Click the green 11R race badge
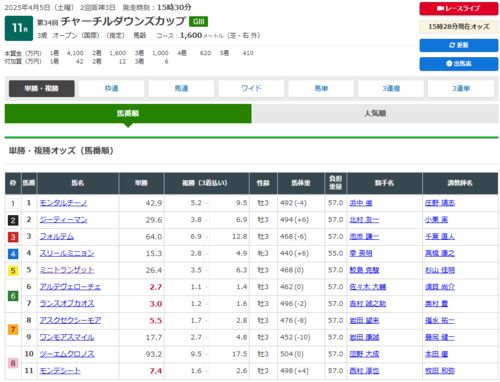500x382 pixels. coord(19,28)
